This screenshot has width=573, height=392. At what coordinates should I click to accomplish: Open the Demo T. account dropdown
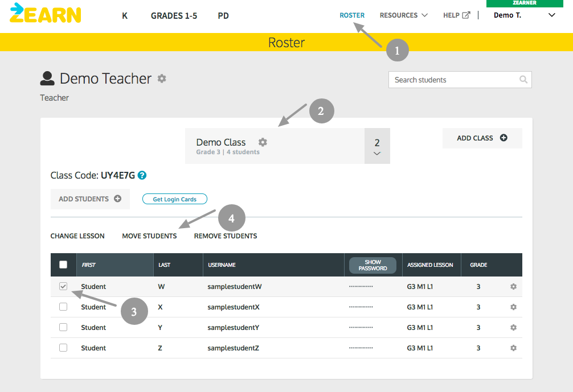point(525,15)
